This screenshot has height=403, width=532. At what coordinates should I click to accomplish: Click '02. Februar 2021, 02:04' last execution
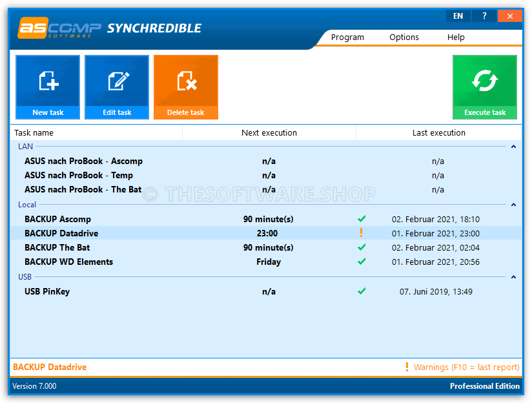pos(436,248)
